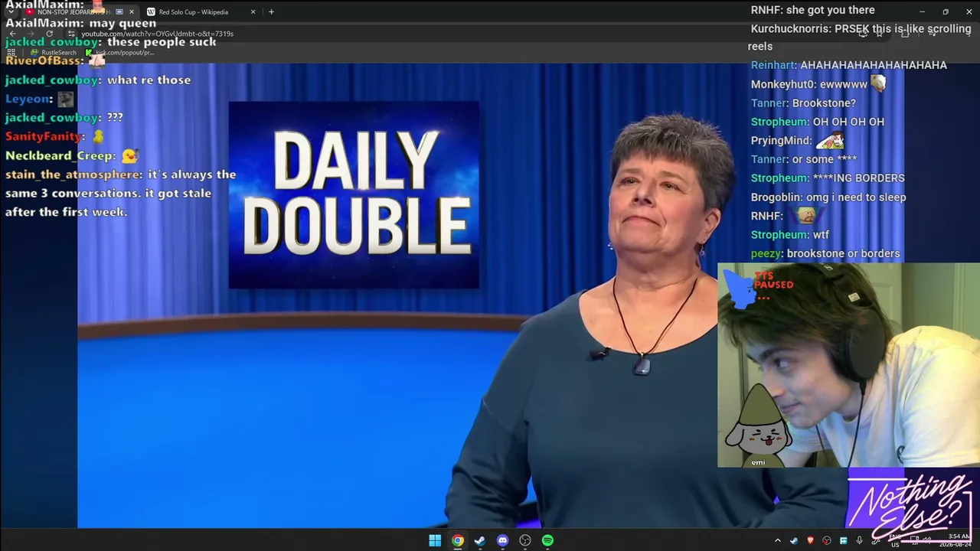Click the chat message 'AxialMaxim: may queen'

point(80,23)
